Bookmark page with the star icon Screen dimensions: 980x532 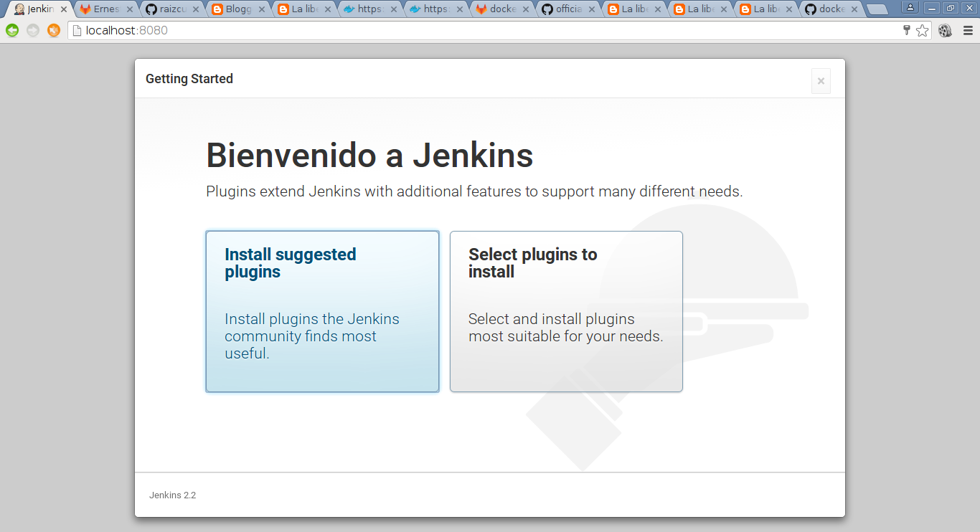(923, 30)
